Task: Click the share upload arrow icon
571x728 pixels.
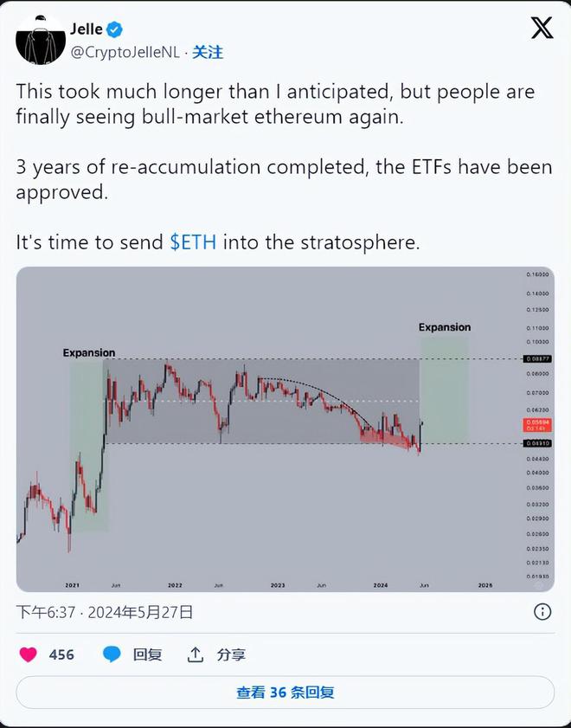Action: tap(196, 654)
